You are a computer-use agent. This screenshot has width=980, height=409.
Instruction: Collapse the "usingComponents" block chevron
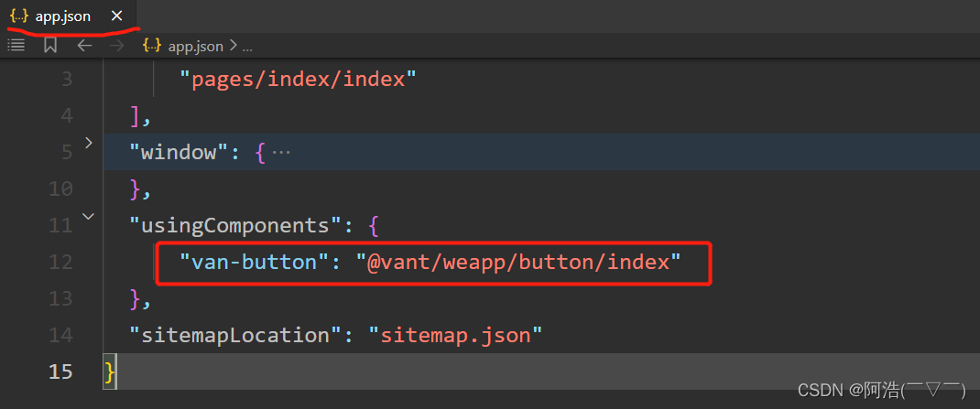click(x=88, y=216)
